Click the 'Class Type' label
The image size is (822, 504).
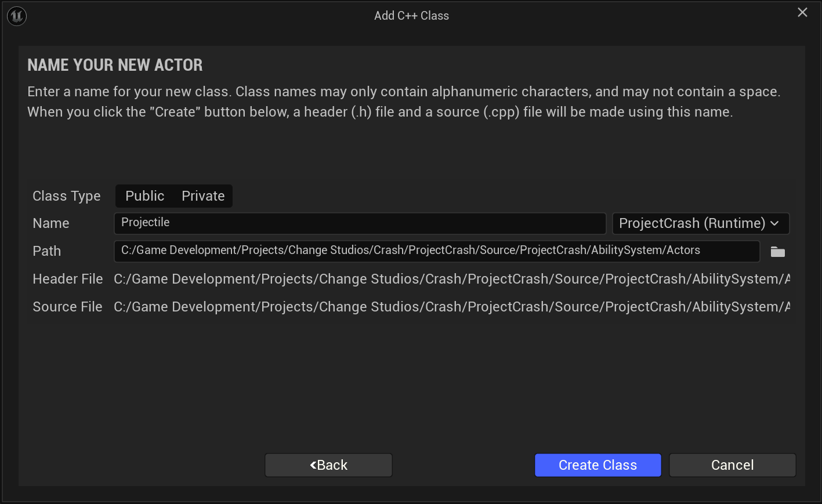point(67,196)
